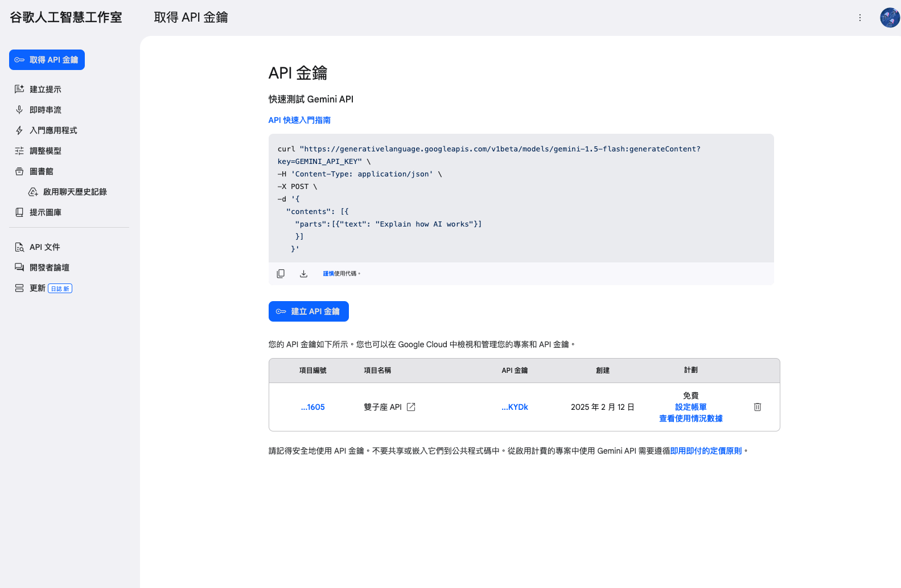The height and width of the screenshot is (588, 901).
Task: Open 圖書館 in the sidebar
Action: [x=42, y=171]
